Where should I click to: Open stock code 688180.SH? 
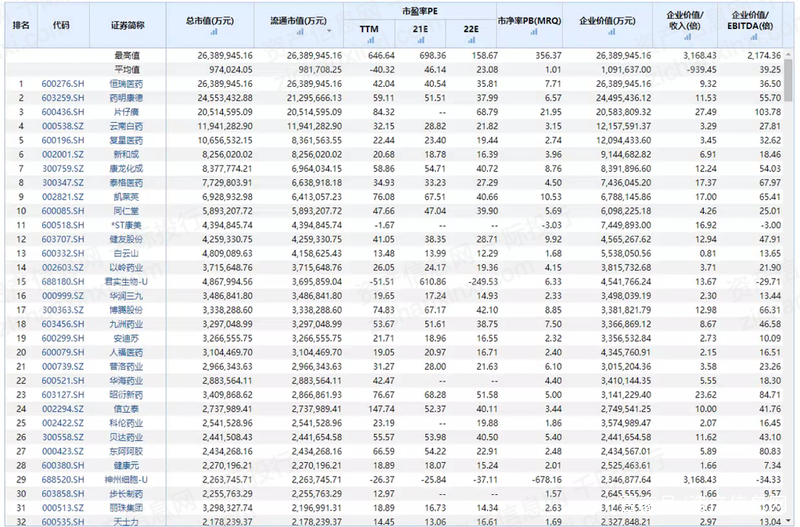[x=63, y=282]
